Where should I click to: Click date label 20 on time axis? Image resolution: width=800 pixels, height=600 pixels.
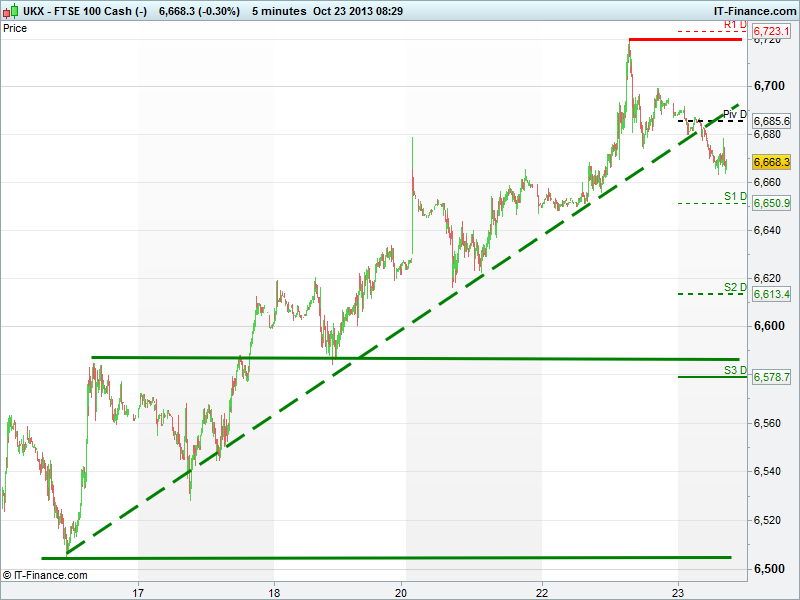[x=401, y=592]
